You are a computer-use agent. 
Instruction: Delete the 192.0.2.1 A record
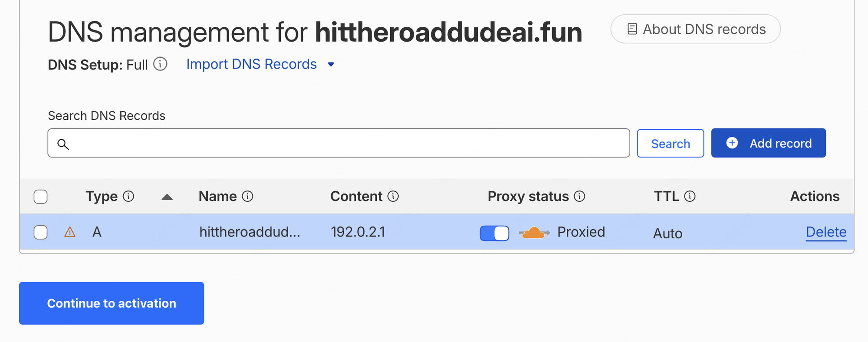[826, 232]
